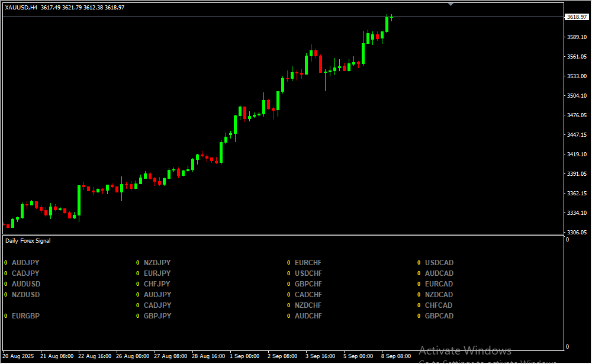Select the EURJPY signal entry
Image resolution: width=592 pixels, height=364 pixels.
pos(157,273)
